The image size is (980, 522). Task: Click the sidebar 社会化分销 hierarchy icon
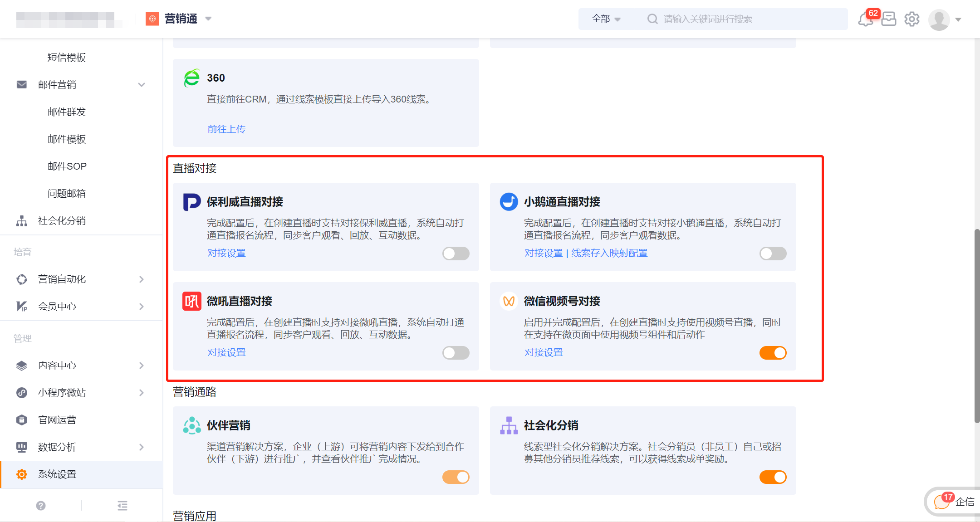(x=22, y=221)
